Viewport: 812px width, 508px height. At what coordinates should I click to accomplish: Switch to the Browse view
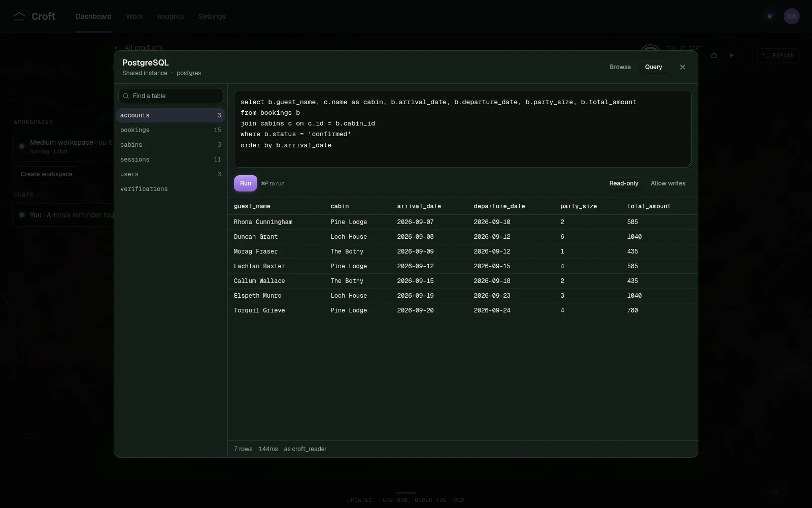coord(620,67)
